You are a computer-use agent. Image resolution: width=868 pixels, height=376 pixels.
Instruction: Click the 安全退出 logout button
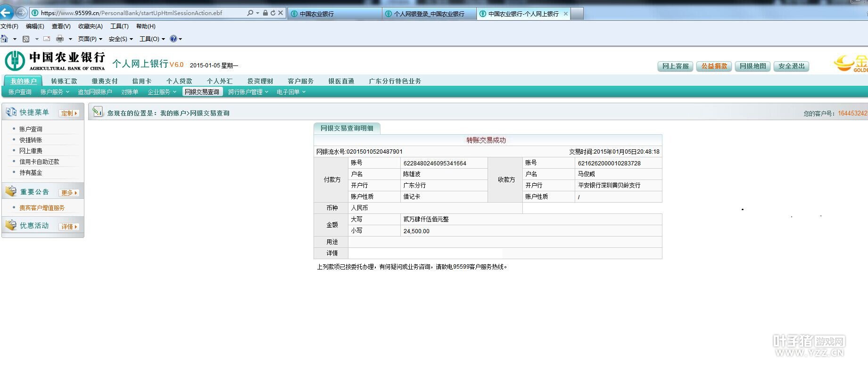coord(791,66)
